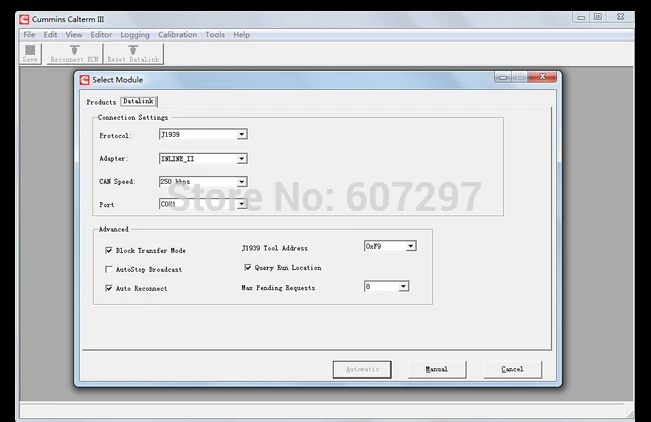
Task: Click the Save toolbar icon
Action: (x=30, y=54)
